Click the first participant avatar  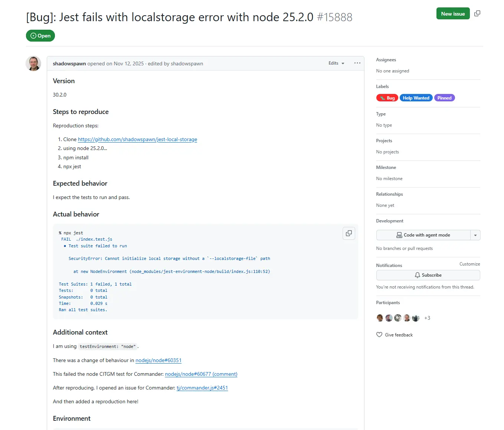click(379, 318)
